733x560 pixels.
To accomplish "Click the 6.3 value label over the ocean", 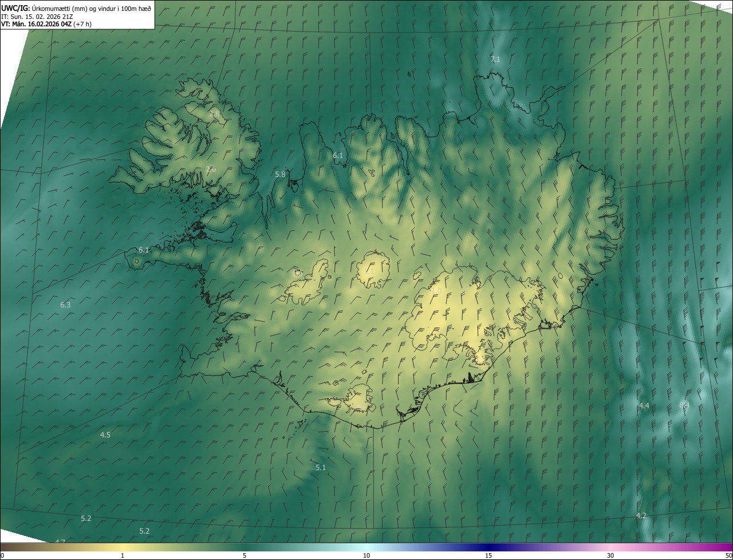I will pos(65,305).
